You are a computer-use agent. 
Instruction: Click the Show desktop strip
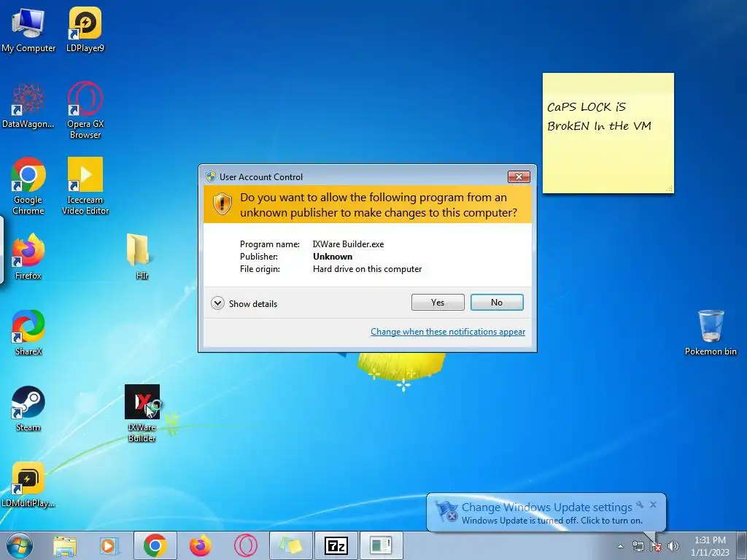tap(743, 545)
